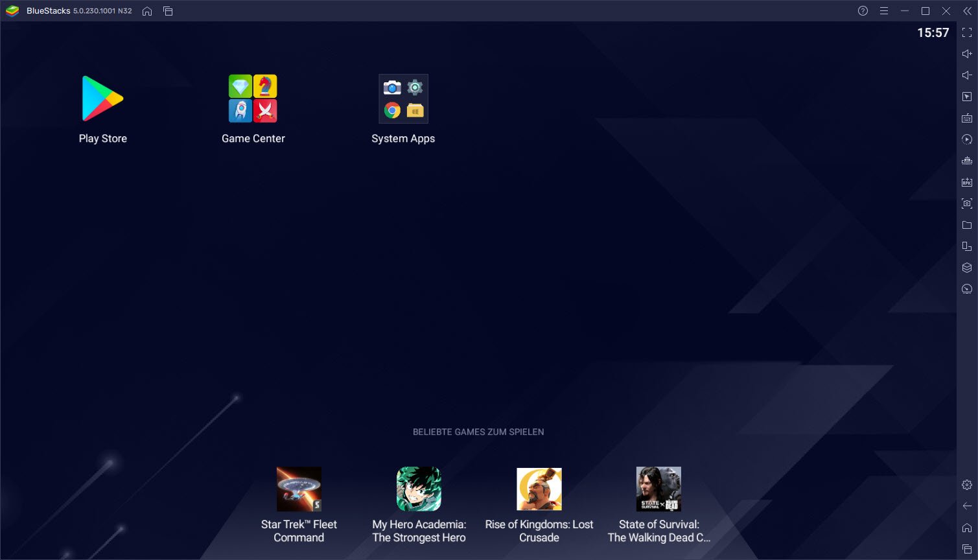This screenshot has width=978, height=560.
Task: Click the circular play-arrow sidebar icon
Action: pos(967,139)
